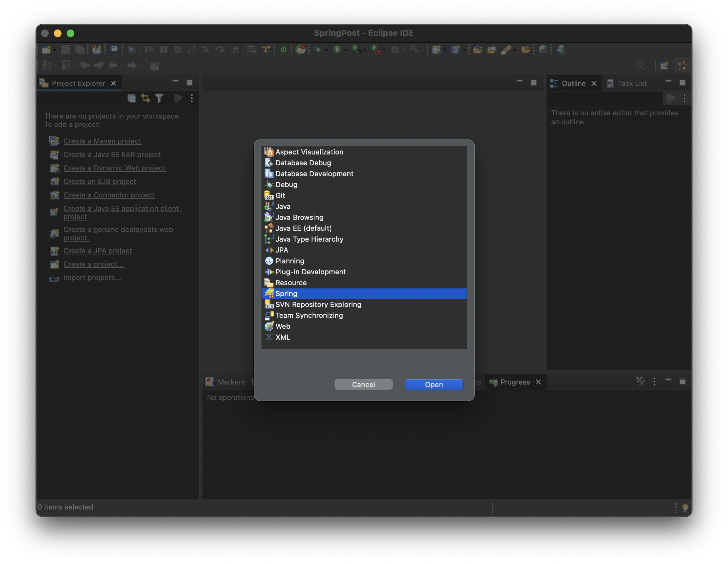Screen dimensions: 728x564
Task: Expand the Run button dropdown arrow
Action: 346,50
